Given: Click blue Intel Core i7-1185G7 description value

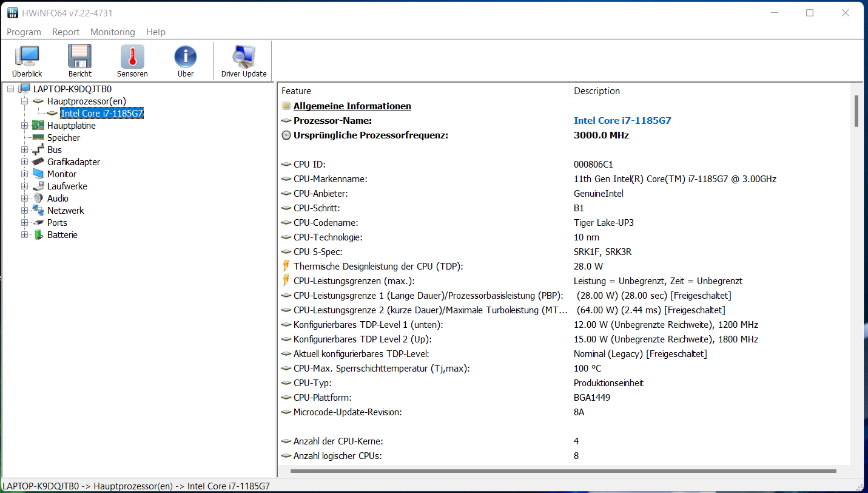Looking at the screenshot, I should pos(622,121).
